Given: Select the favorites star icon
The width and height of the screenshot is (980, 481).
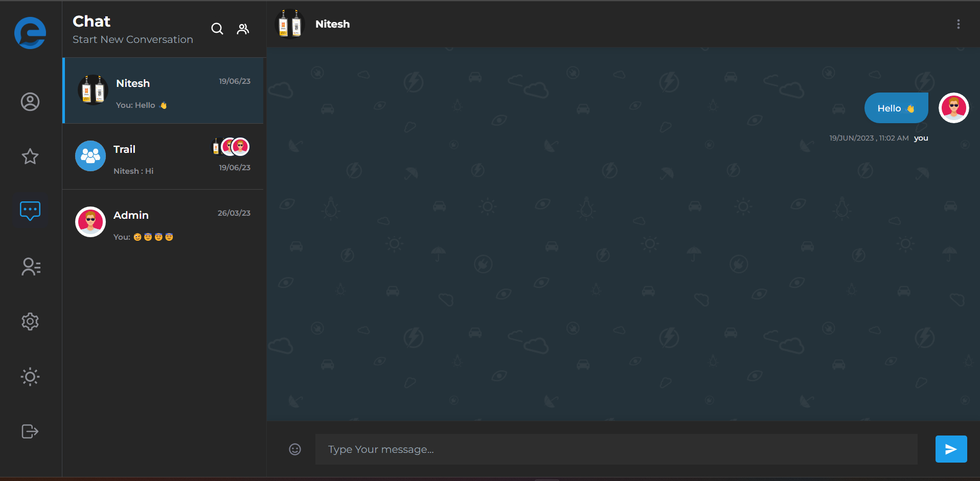Looking at the screenshot, I should 30,156.
